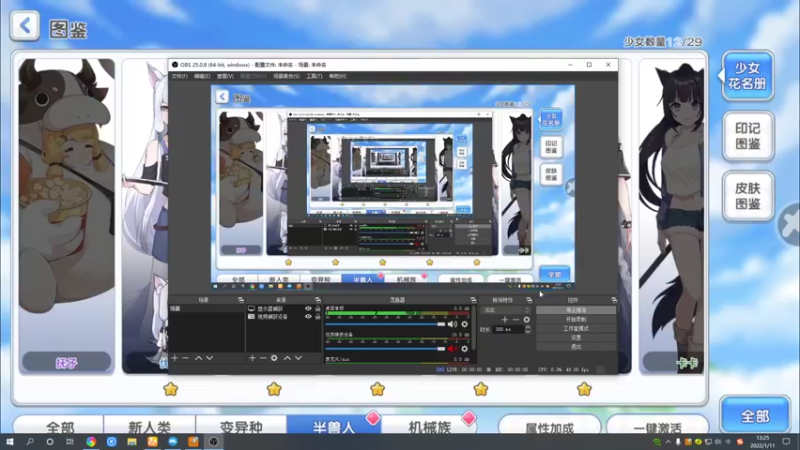Add a new scene in OBS Scenes panel
This screenshot has width=800, height=450.
(x=174, y=358)
